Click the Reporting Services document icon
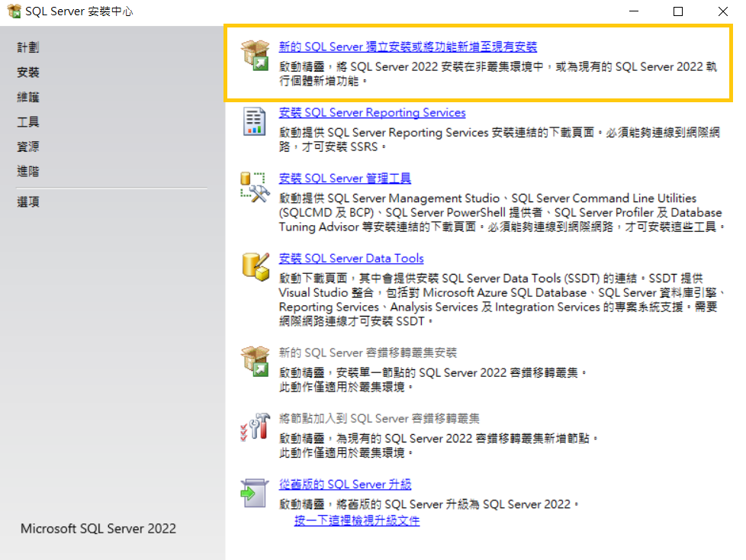 pos(255,121)
